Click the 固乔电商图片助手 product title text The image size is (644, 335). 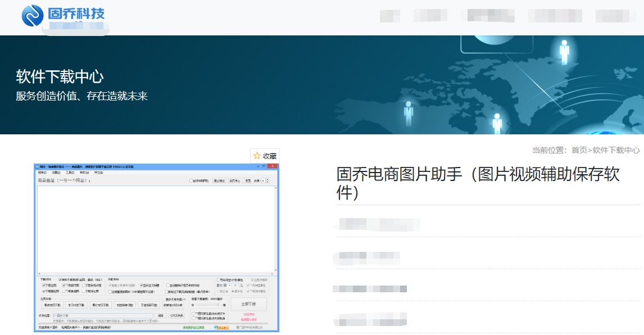tap(478, 183)
